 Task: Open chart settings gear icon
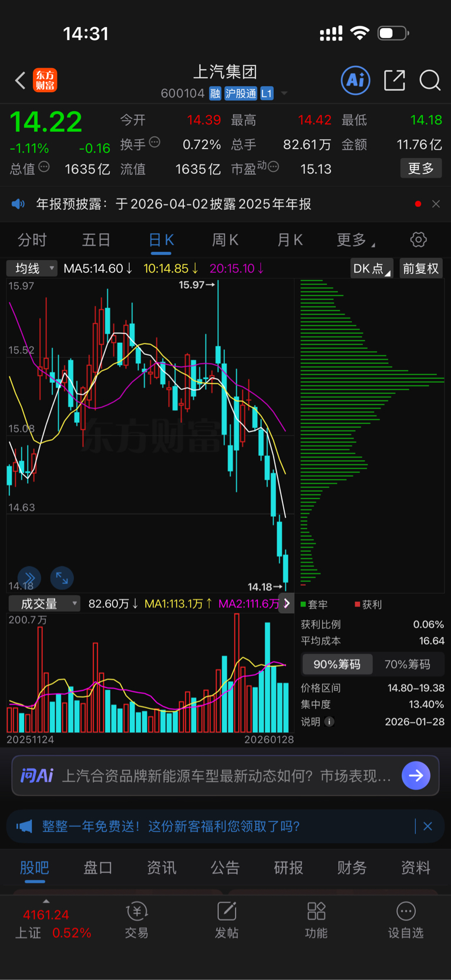[418, 240]
